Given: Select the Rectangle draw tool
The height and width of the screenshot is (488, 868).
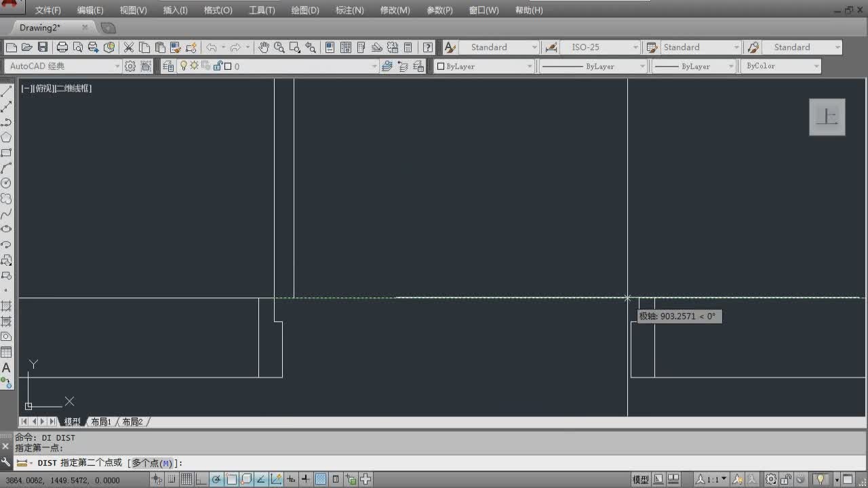Looking at the screenshot, I should point(6,153).
